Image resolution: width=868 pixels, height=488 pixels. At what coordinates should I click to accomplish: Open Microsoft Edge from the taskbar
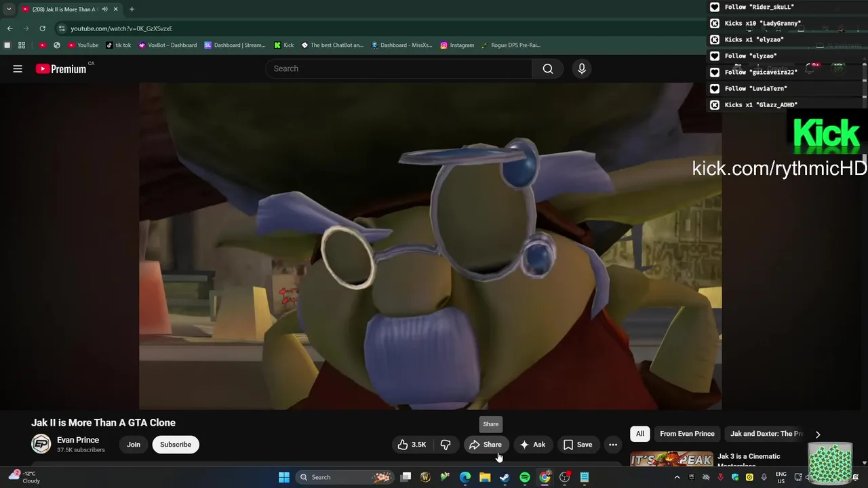[465, 477]
